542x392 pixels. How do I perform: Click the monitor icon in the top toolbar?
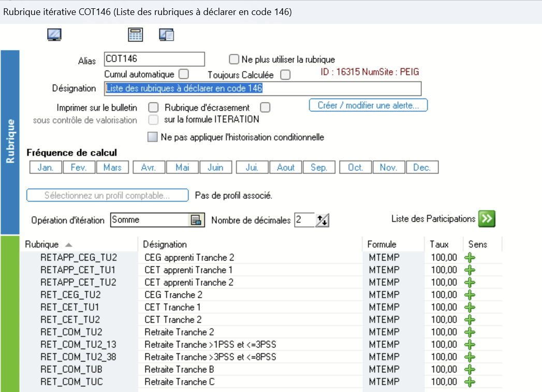(x=54, y=35)
